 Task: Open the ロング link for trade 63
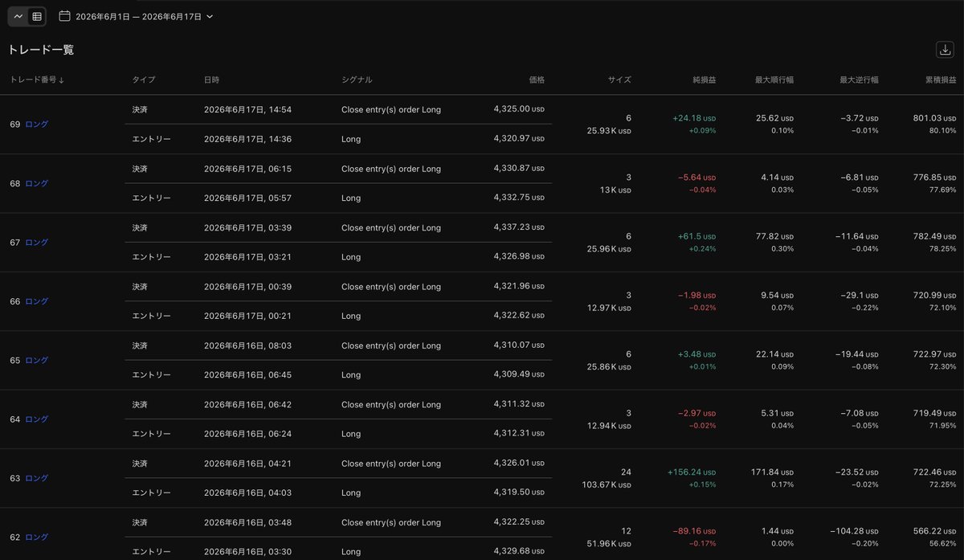(x=37, y=478)
